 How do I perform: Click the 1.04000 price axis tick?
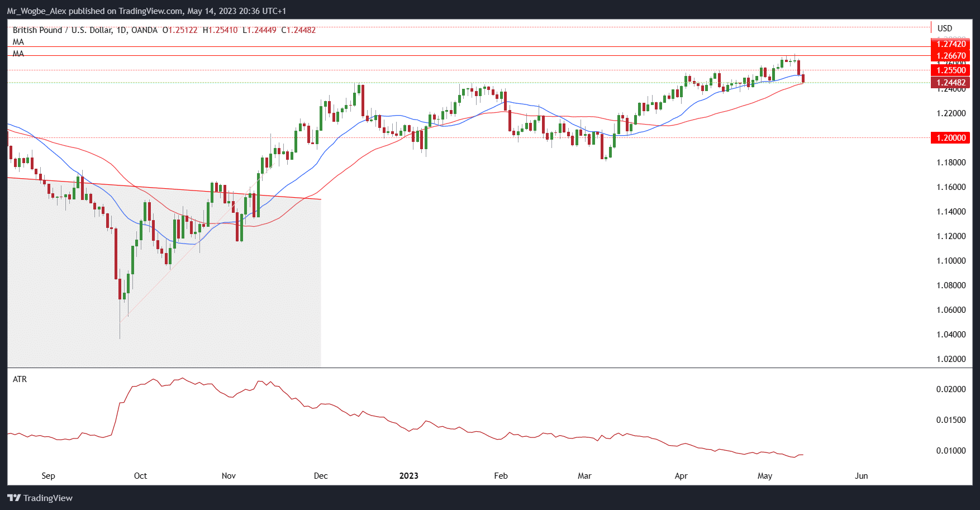pyautogui.click(x=951, y=335)
